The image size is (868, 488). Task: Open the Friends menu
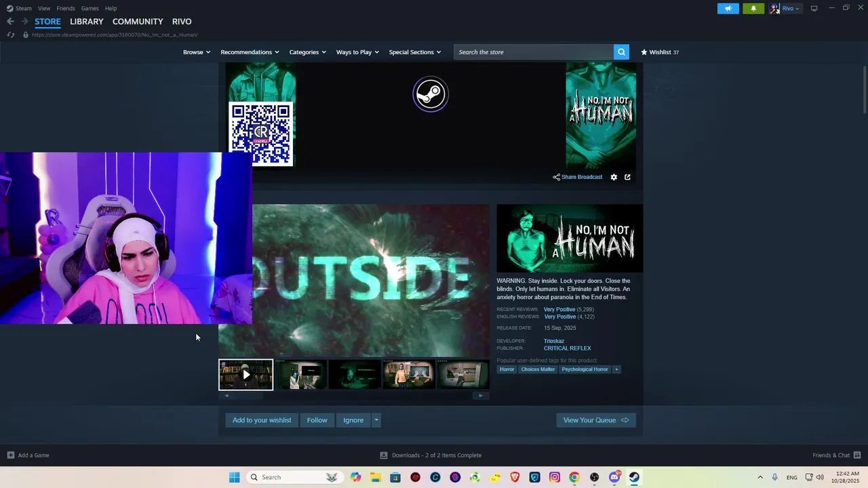coord(66,8)
